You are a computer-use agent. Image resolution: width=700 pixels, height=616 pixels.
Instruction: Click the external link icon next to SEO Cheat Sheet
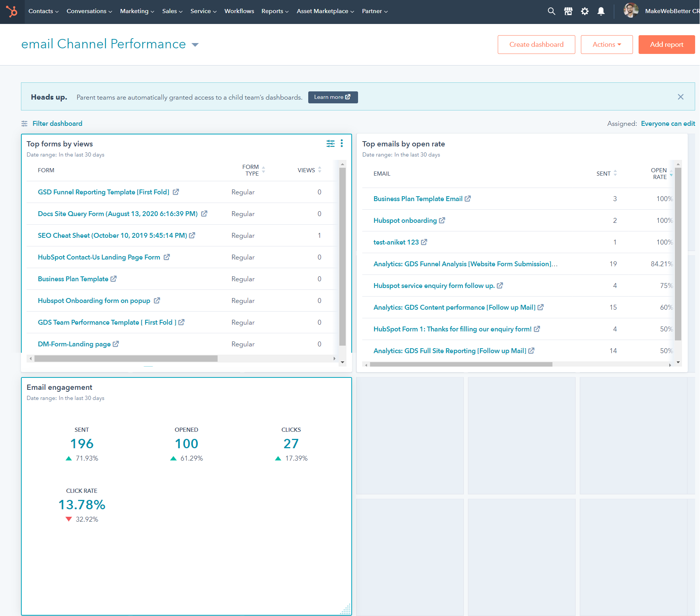pyautogui.click(x=193, y=235)
